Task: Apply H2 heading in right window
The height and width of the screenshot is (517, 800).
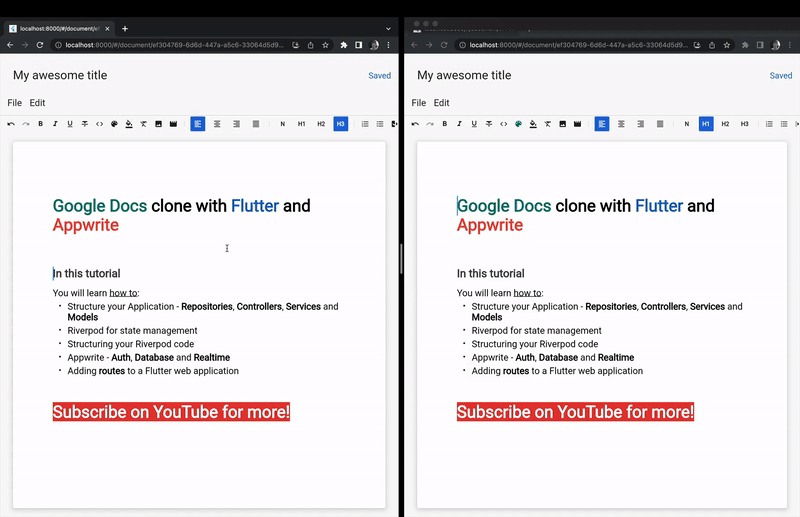Action: 725,124
